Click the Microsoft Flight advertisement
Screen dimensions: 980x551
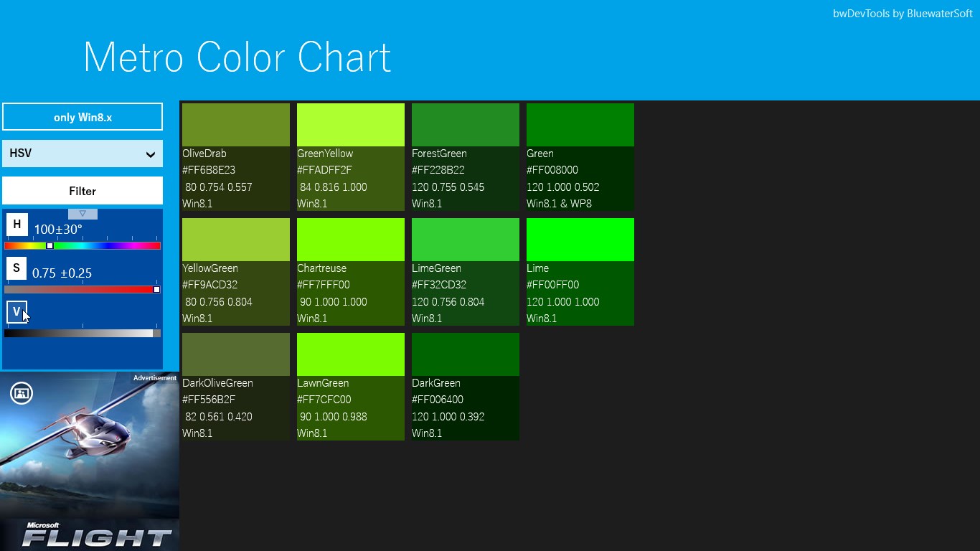[x=89, y=459]
